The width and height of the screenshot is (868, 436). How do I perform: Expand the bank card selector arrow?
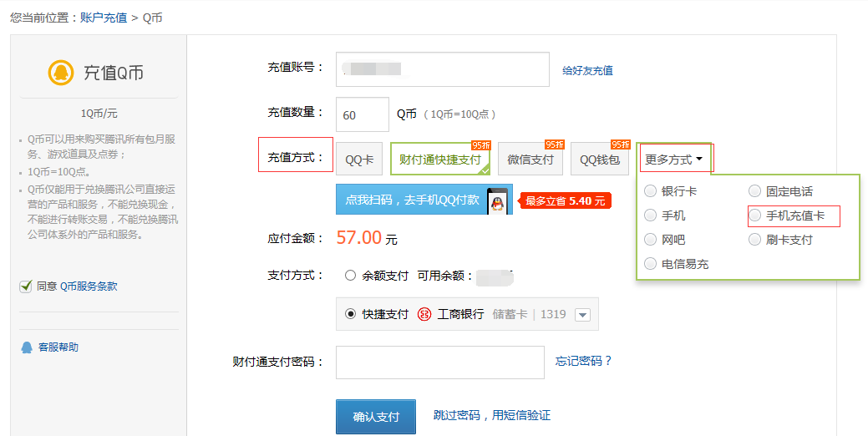[x=582, y=315]
